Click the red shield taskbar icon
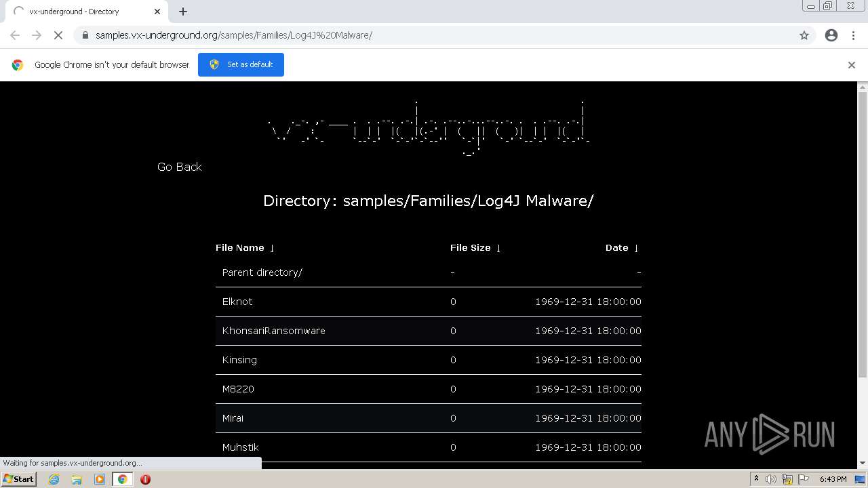This screenshot has width=868, height=488. coord(145,479)
